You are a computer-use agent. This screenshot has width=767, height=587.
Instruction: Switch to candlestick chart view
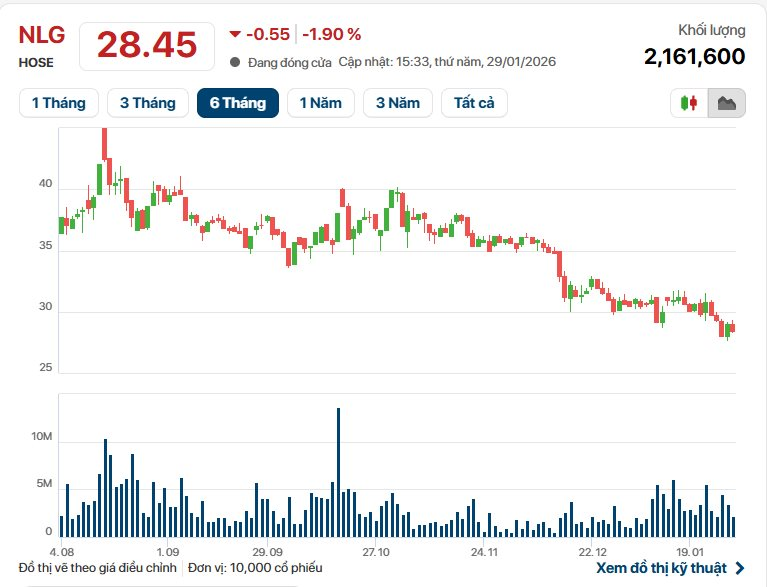pyautogui.click(x=689, y=103)
